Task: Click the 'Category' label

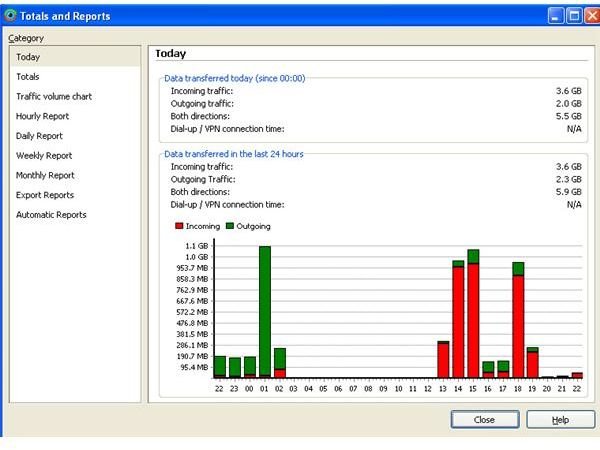Action: click(x=26, y=38)
